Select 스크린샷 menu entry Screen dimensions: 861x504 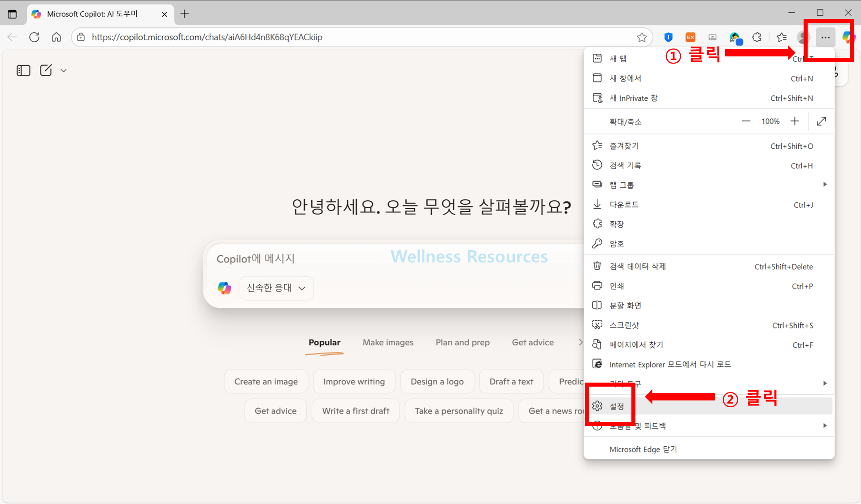[709, 325]
